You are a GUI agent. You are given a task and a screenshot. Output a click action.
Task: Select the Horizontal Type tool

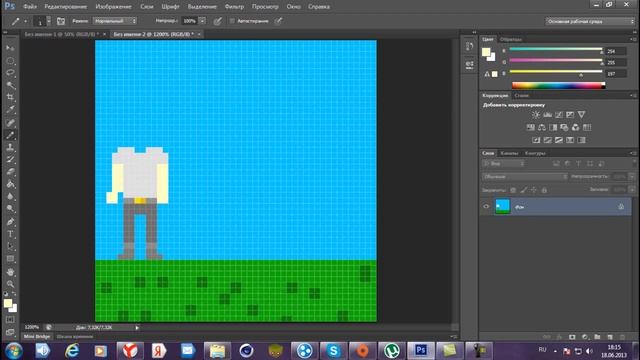point(10,234)
